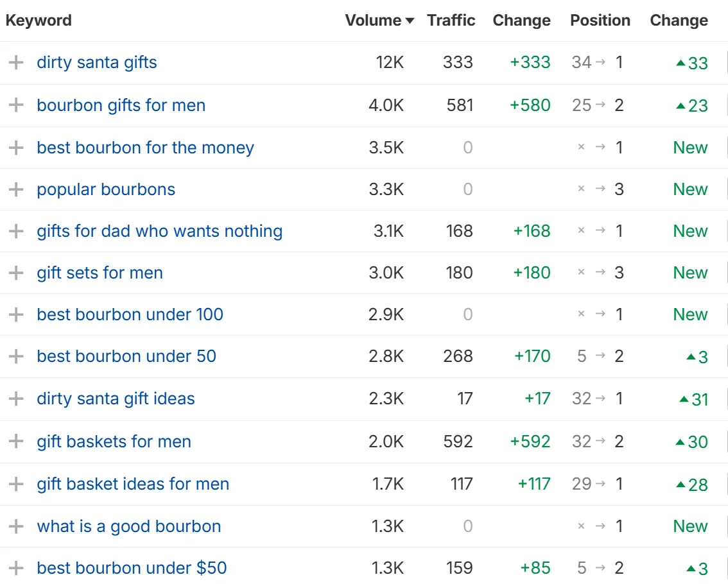Screen dimensions: 728x584
Task: Expand the 'dirty santa gifts' row plus icon
Action: 16,62
